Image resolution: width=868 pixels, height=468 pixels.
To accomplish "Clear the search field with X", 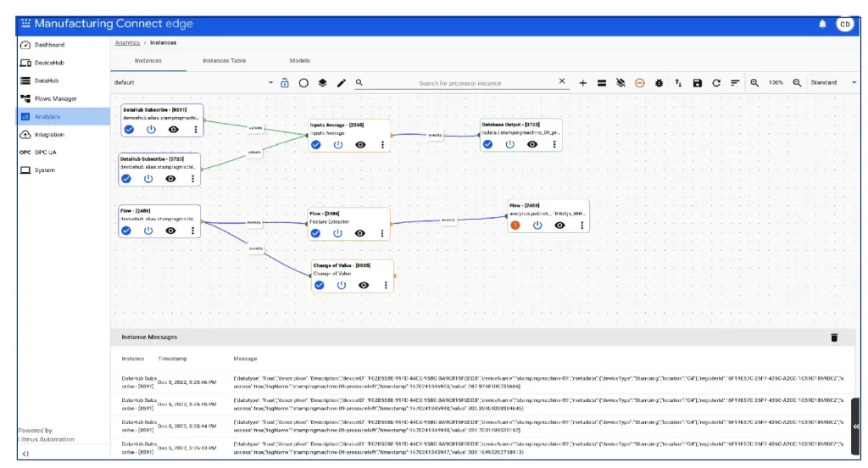I will (562, 81).
